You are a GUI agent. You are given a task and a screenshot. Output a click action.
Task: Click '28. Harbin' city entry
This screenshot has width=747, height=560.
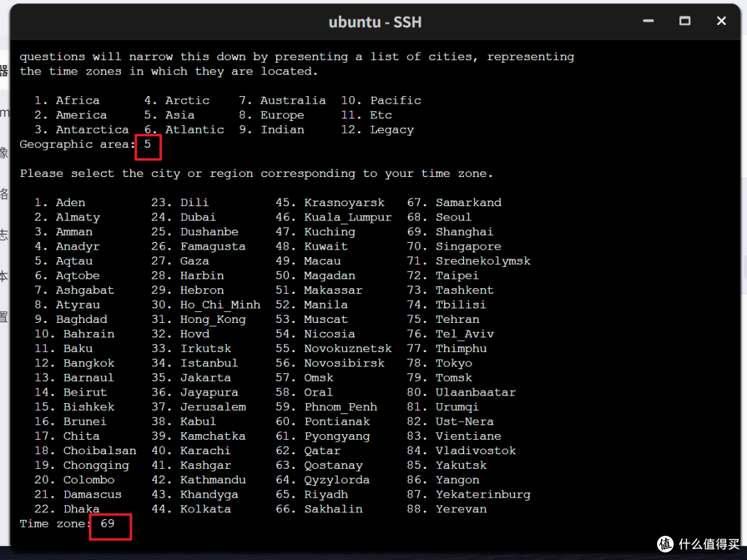pyautogui.click(x=187, y=275)
